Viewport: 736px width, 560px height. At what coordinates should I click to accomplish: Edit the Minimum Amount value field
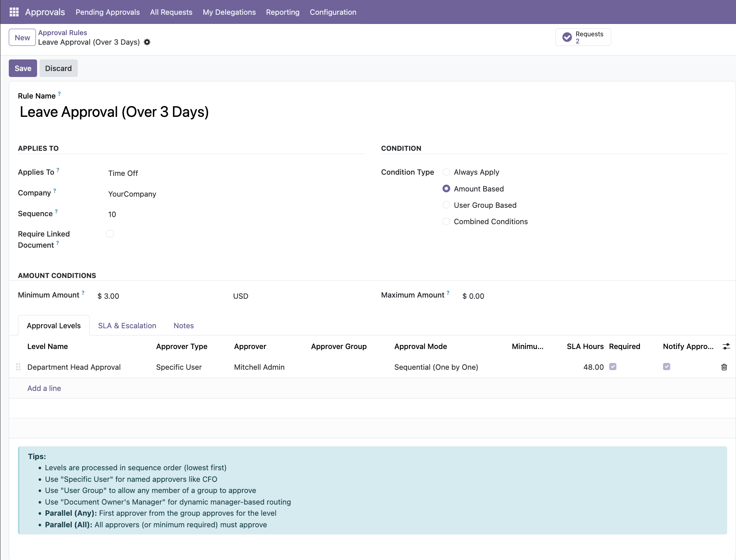(108, 296)
